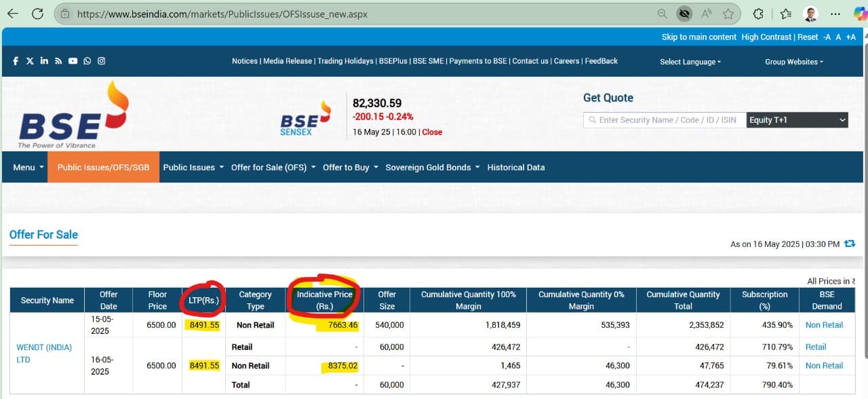Open the Trading Holidays link
Screen dimensions: 868x399
[x=345, y=61]
